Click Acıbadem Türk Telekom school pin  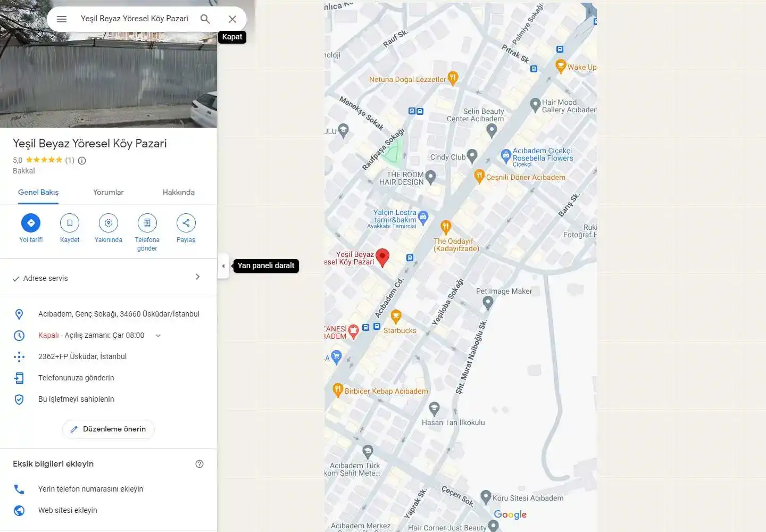[368, 452]
